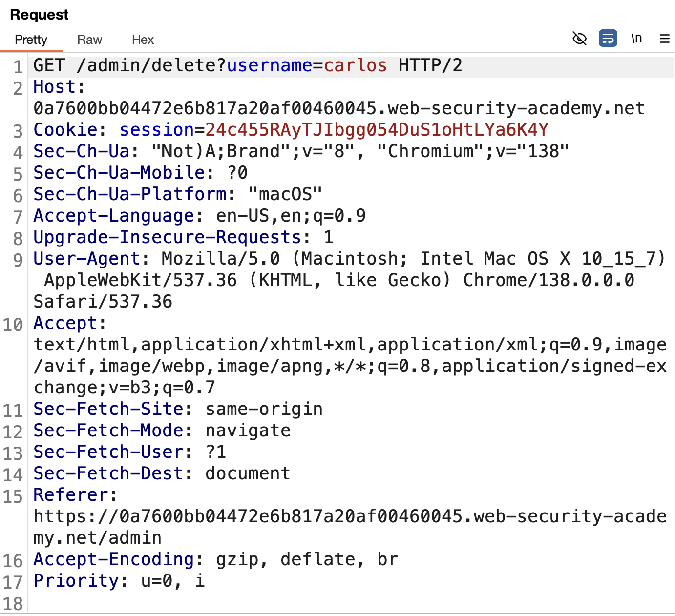This screenshot has width=675, height=616.
Task: Click the session cookie value
Action: pos(377,130)
